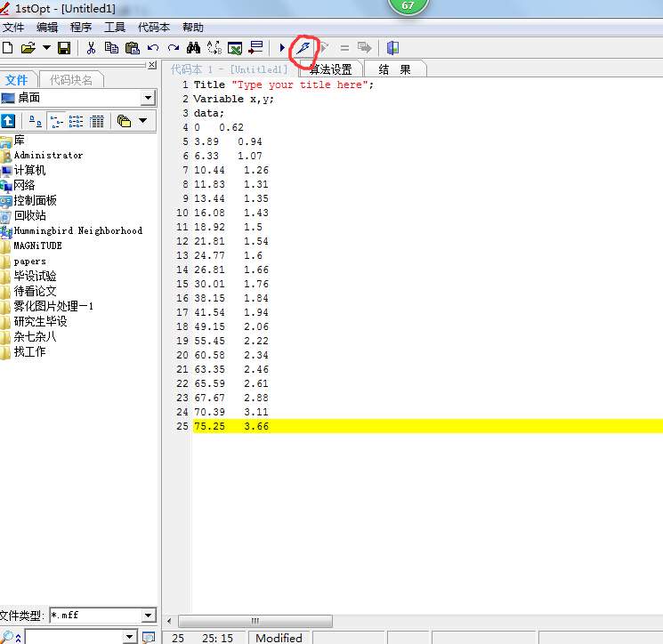Open the 代码本 menu
This screenshot has width=663, height=644.
154,28
